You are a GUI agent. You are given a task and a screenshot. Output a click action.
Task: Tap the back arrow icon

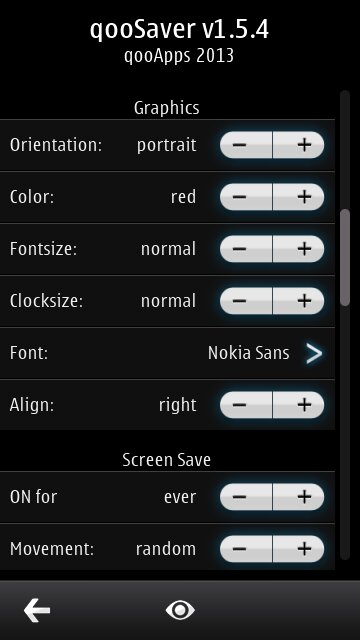pyautogui.click(x=37, y=610)
